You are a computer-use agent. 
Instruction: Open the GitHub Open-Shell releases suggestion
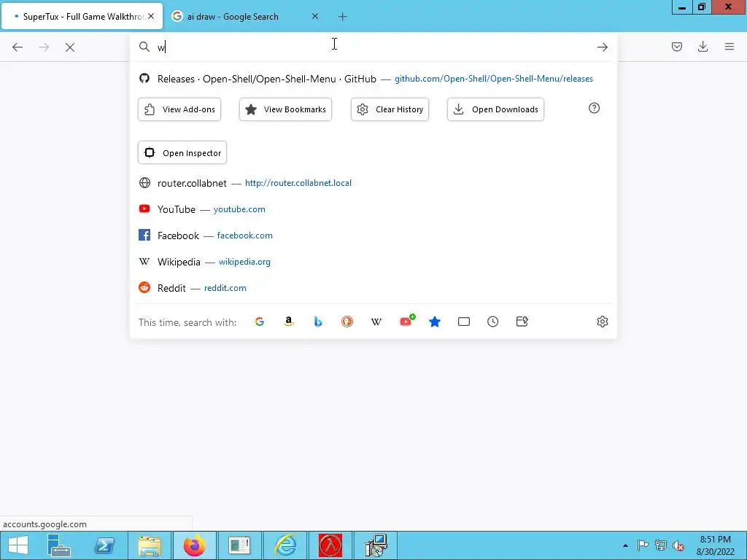pos(373,79)
